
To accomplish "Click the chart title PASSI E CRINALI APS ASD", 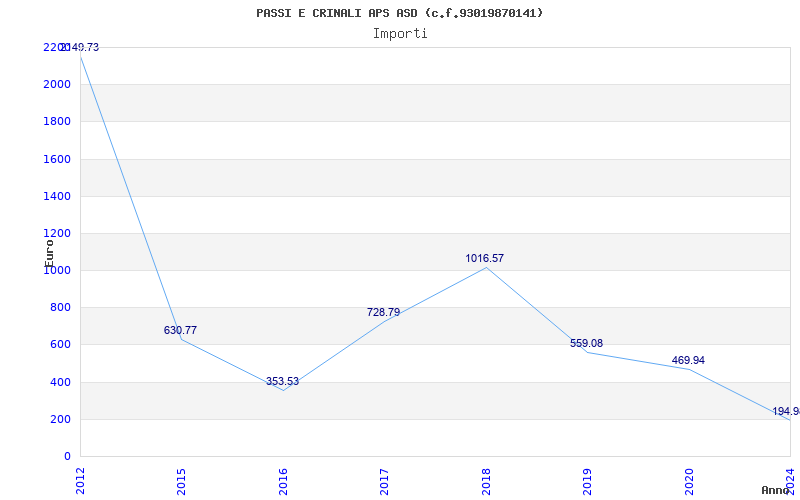I will point(399,13).
